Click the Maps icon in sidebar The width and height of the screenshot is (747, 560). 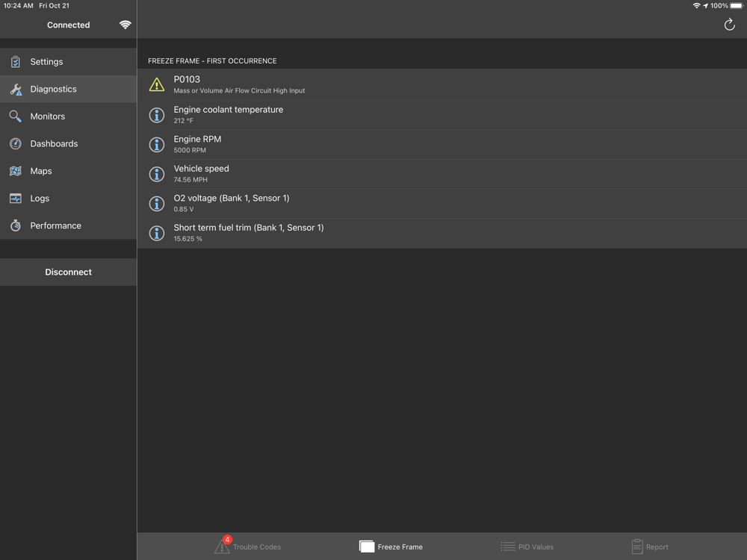(x=15, y=171)
